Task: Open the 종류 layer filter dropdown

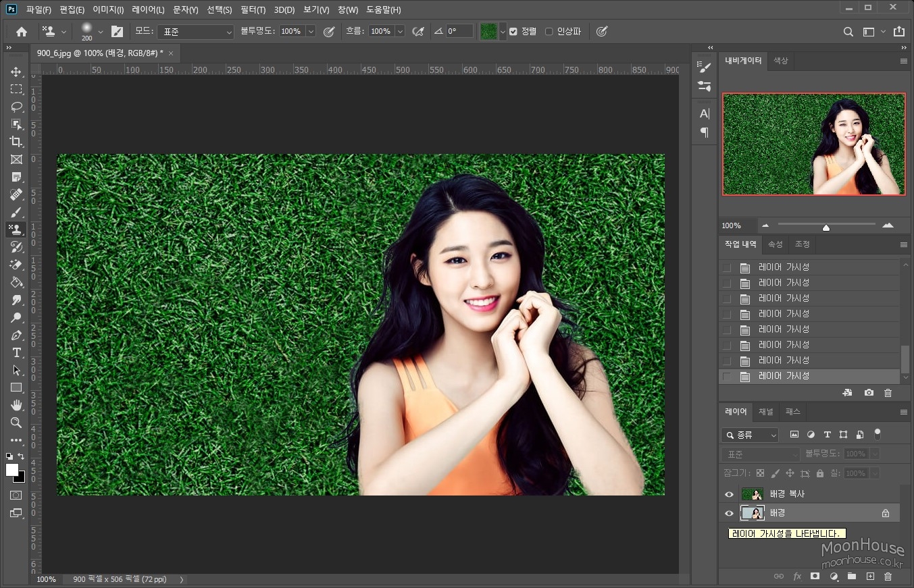Action: [x=750, y=435]
